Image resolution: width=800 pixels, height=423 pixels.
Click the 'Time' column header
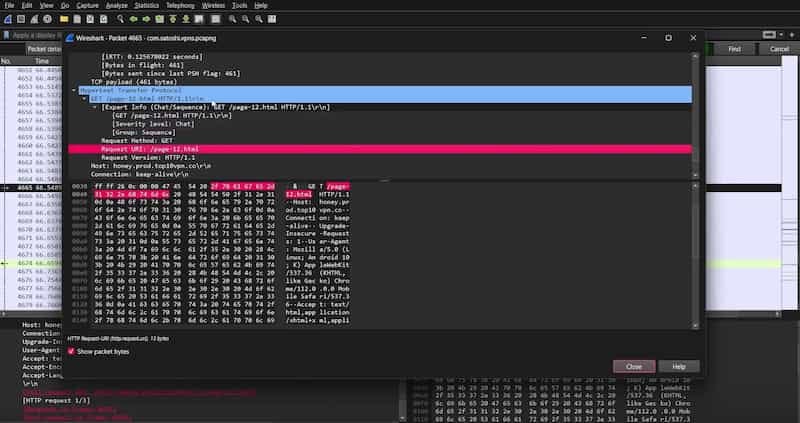(x=42, y=61)
